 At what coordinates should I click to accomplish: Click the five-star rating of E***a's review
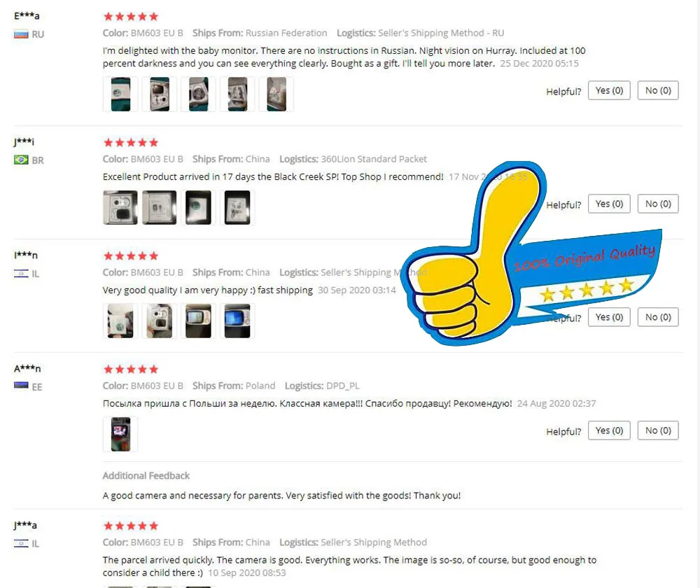[131, 17]
